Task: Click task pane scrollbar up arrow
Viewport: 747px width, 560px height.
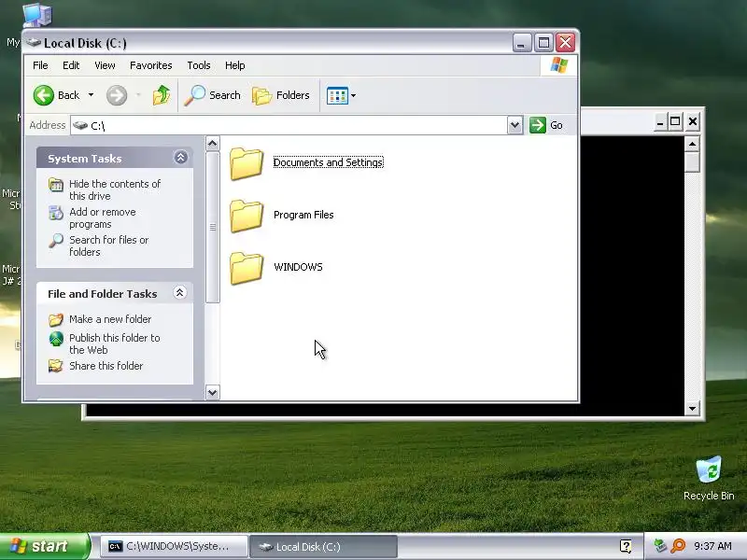Action: pos(213,144)
